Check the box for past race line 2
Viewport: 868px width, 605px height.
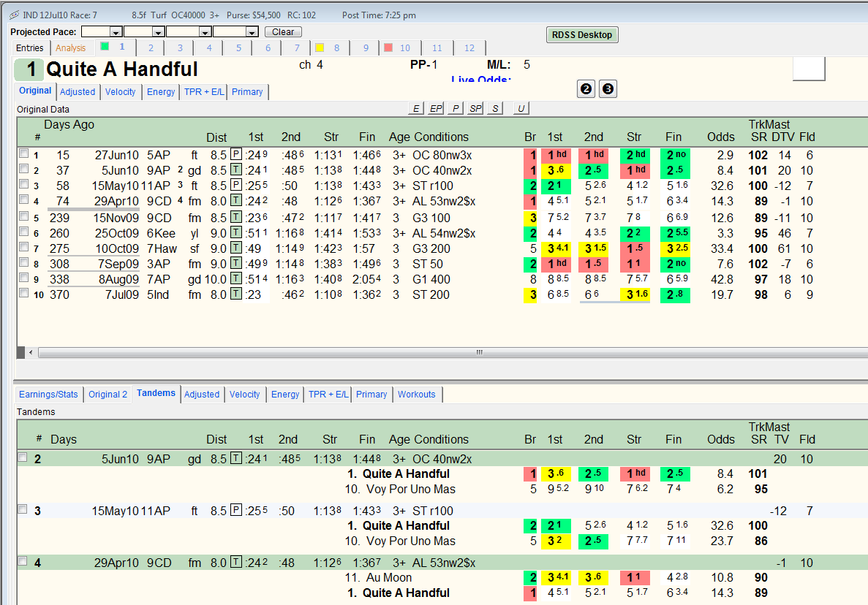click(x=24, y=169)
